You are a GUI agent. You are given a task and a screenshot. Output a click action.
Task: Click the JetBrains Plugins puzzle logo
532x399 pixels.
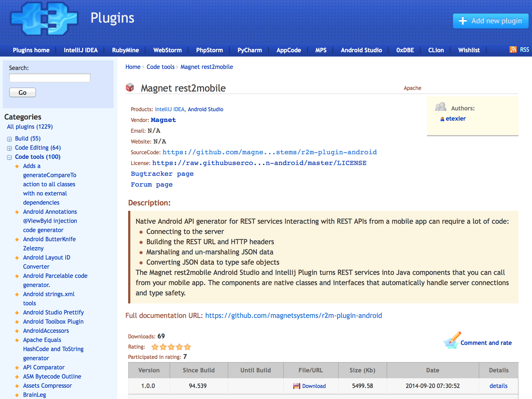pos(44,18)
